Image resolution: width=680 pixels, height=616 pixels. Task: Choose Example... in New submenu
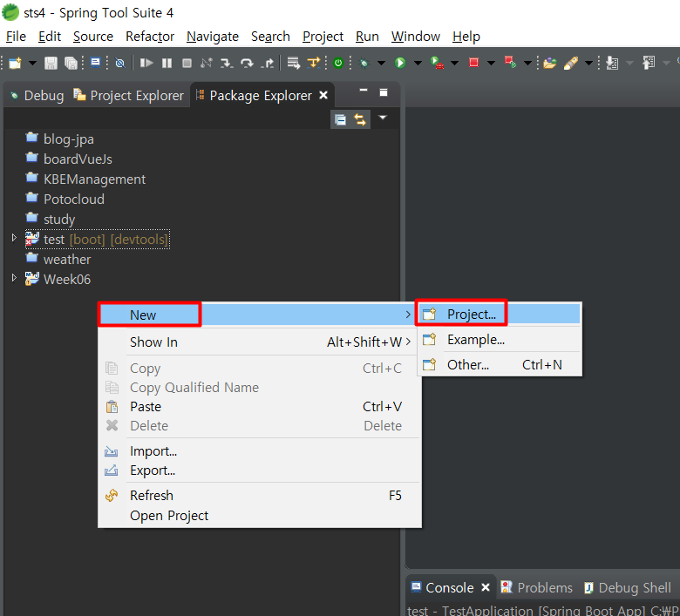tap(500, 340)
